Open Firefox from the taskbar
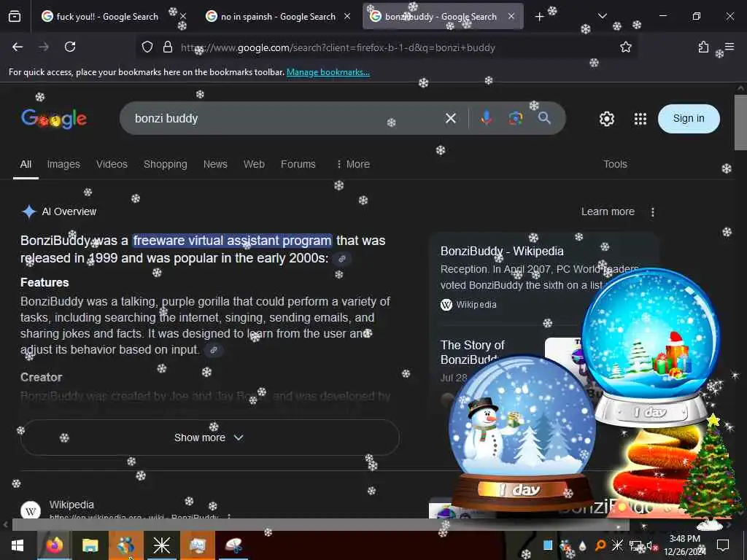Image resolution: width=747 pixels, height=560 pixels. click(55, 545)
